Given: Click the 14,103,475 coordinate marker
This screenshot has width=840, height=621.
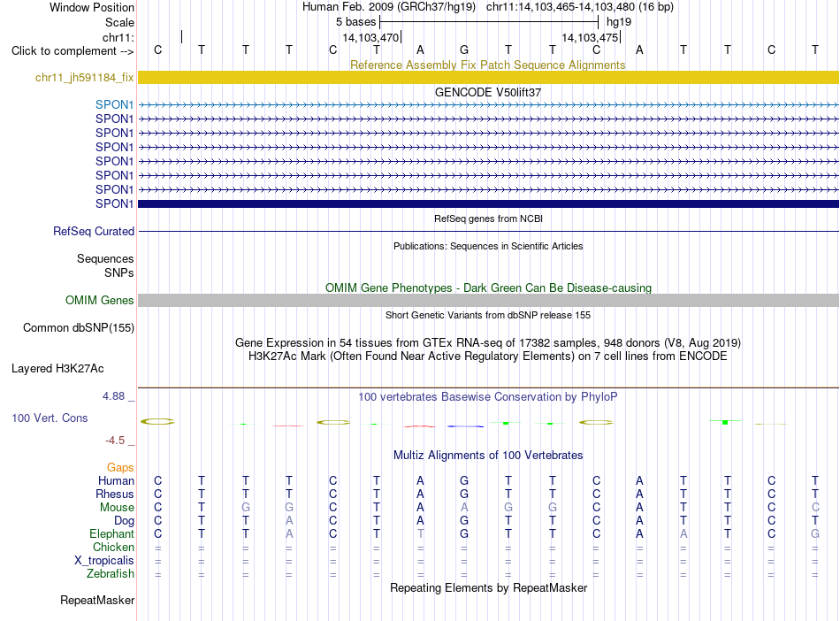Looking at the screenshot, I should (x=590, y=37).
